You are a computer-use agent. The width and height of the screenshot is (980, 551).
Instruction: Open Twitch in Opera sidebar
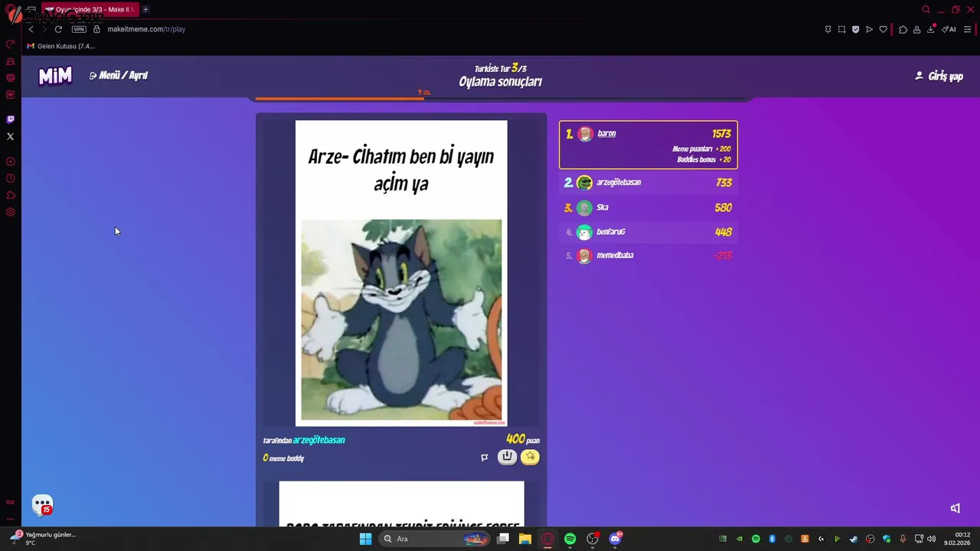click(10, 119)
